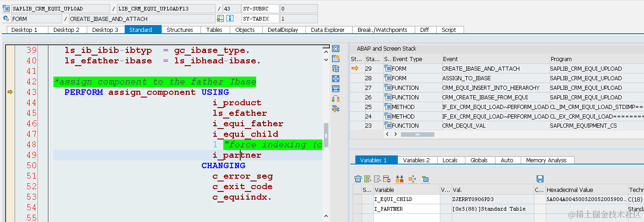Click the close tool icon beside the source editor
The image size is (644, 222).
click(336, 49)
